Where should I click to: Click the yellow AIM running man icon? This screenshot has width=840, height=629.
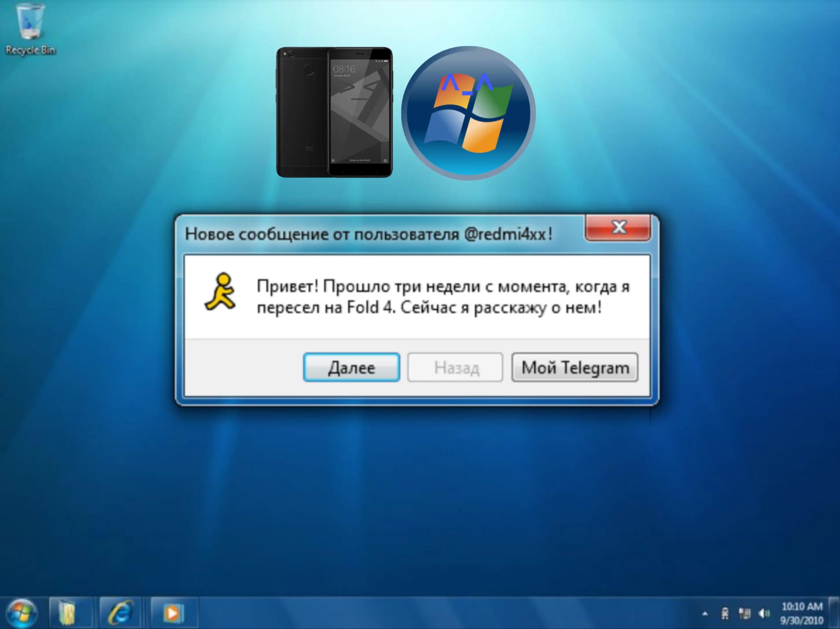click(x=220, y=292)
